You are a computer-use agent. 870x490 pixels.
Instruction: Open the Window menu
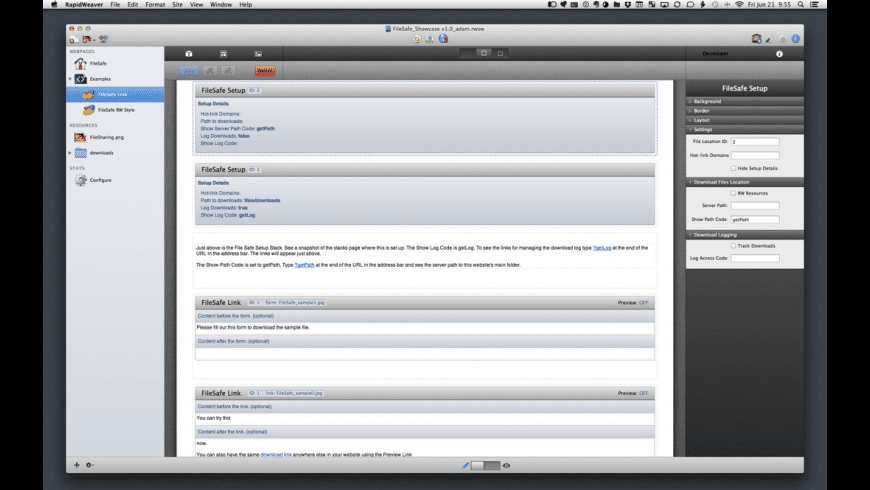221,4
